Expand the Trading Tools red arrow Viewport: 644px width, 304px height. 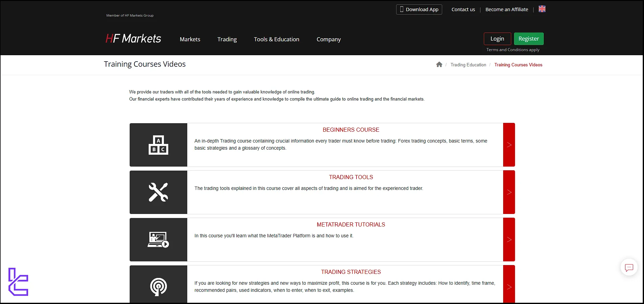[x=509, y=192]
